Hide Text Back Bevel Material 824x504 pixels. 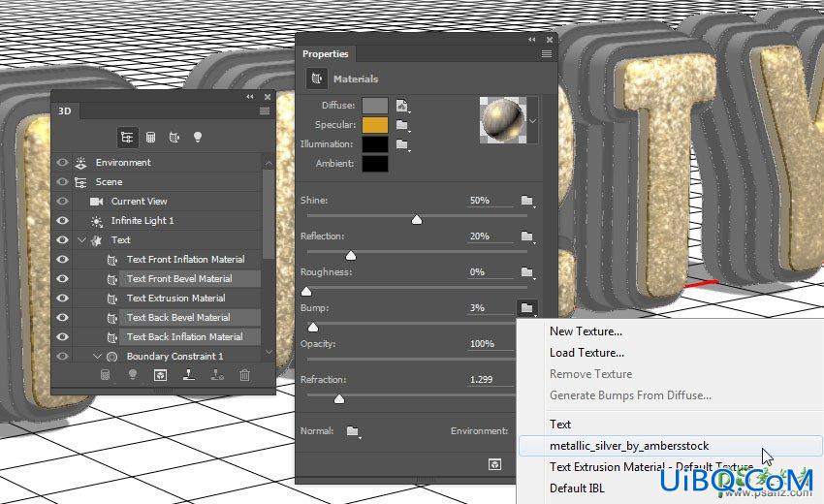pyautogui.click(x=62, y=318)
